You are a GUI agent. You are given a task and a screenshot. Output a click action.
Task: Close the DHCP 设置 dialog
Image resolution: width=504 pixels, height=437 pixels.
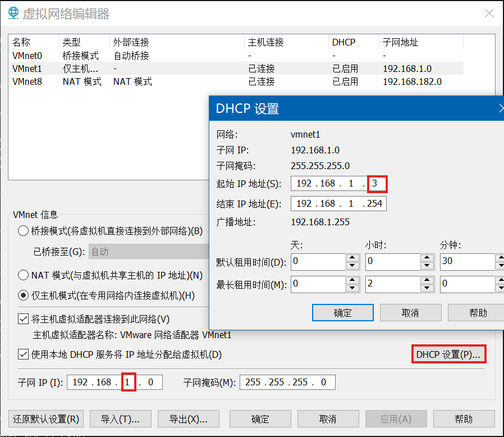click(x=501, y=108)
